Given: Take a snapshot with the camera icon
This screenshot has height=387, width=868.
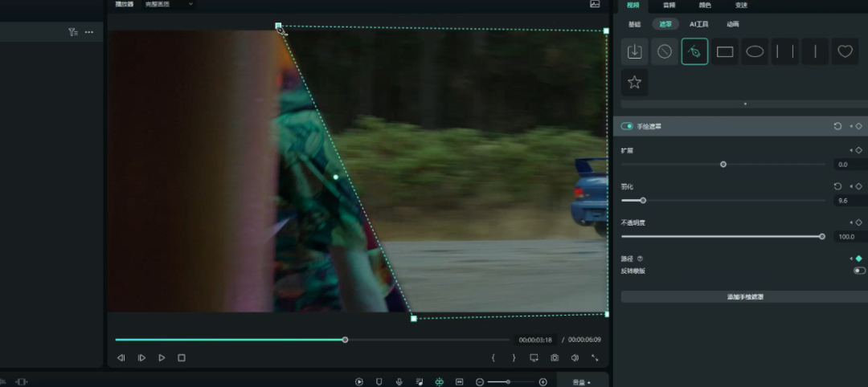Looking at the screenshot, I should click(x=555, y=358).
